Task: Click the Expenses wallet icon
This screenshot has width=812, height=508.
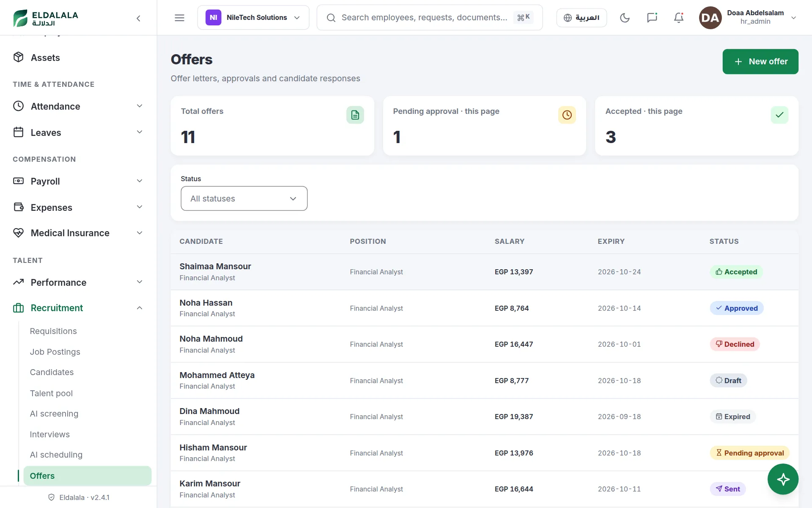Action: (x=18, y=207)
